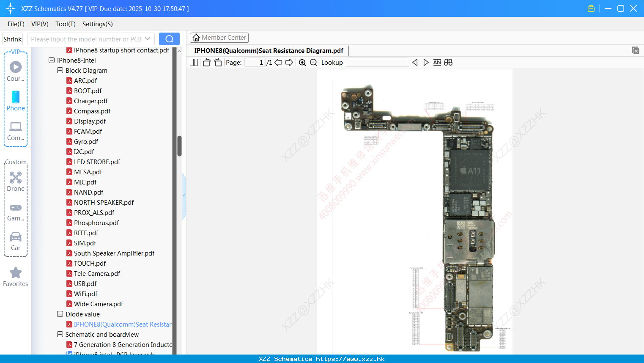644x363 pixels.
Task: Click the XZZ logo in title bar
Action: point(11,8)
